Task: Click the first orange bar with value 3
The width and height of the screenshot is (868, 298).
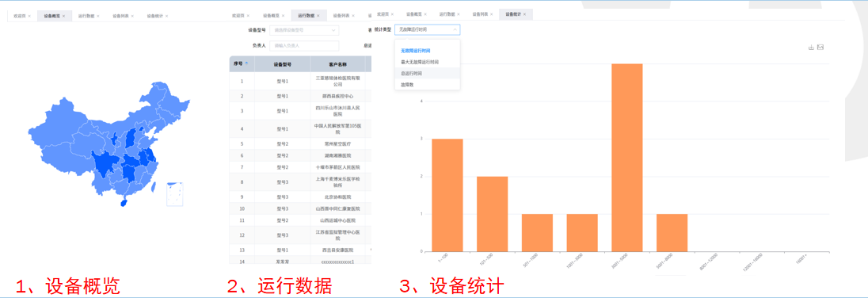Action: click(447, 195)
